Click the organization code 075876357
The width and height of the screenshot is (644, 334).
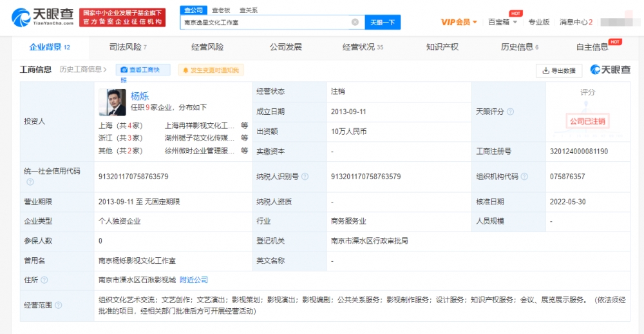(x=567, y=177)
